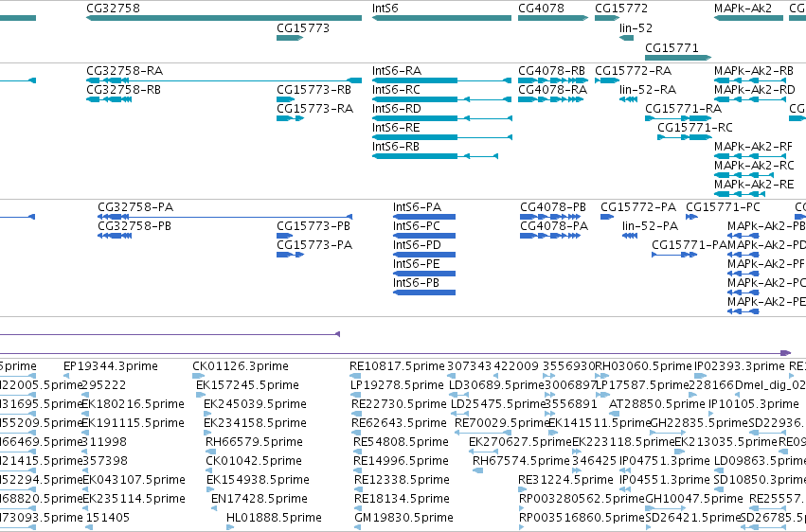Select the IntS6-PE protein label

[x=416, y=264]
